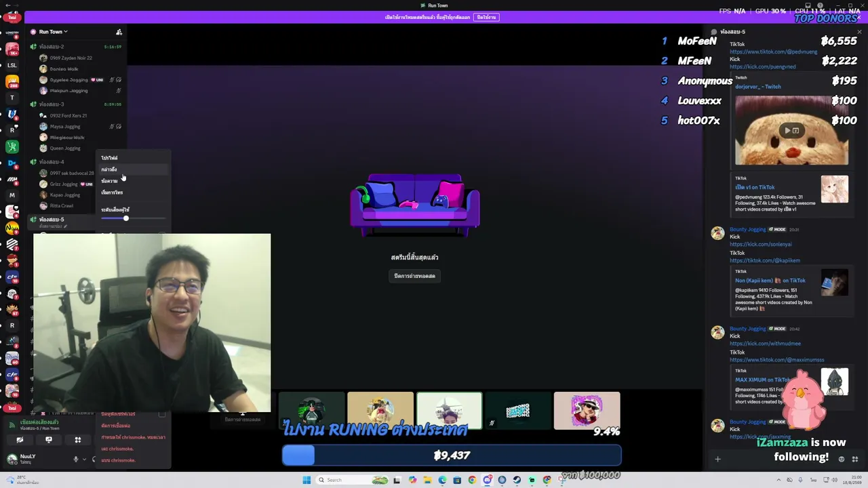Open the kick.com/sonlenyai link
This screenshot has width=868, height=488.
pos(761,244)
